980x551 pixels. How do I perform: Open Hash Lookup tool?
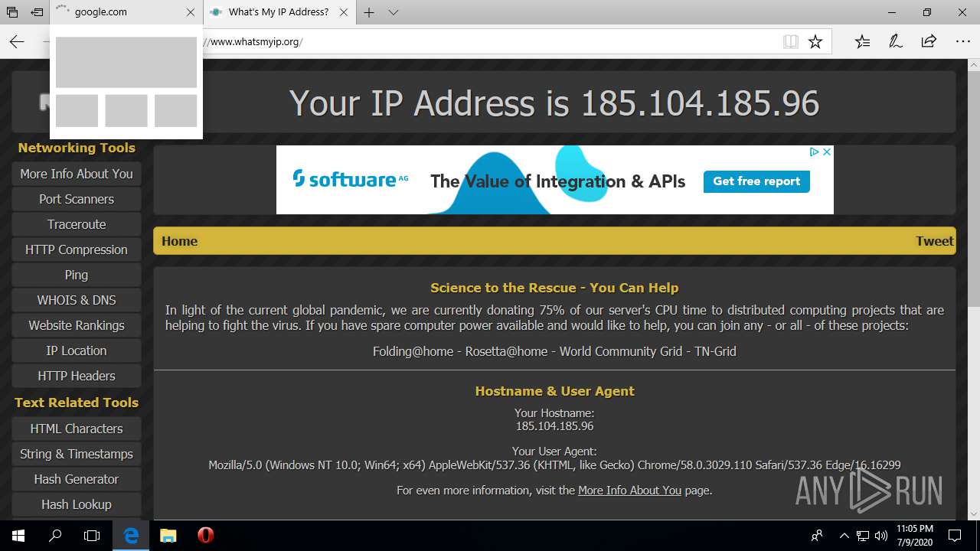click(x=77, y=504)
